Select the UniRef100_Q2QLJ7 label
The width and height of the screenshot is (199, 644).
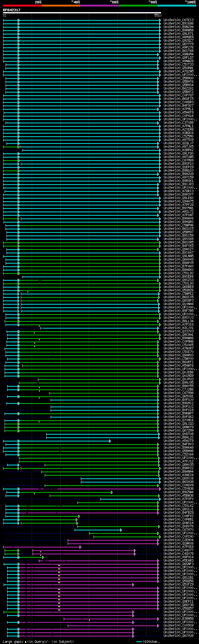[x=178, y=143]
